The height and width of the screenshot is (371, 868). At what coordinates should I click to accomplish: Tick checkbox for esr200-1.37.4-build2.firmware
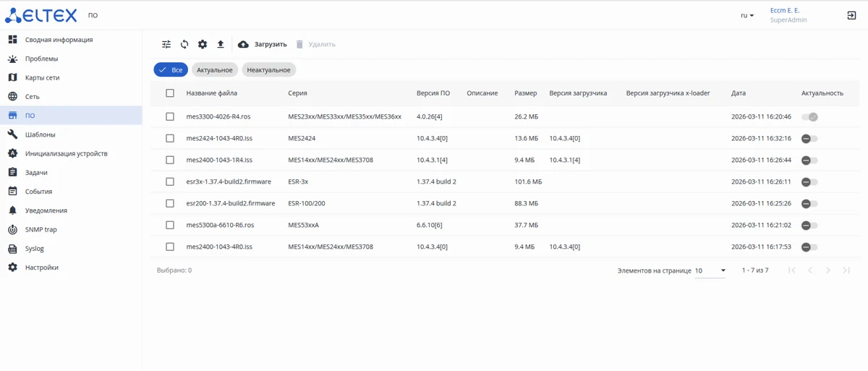click(x=170, y=203)
